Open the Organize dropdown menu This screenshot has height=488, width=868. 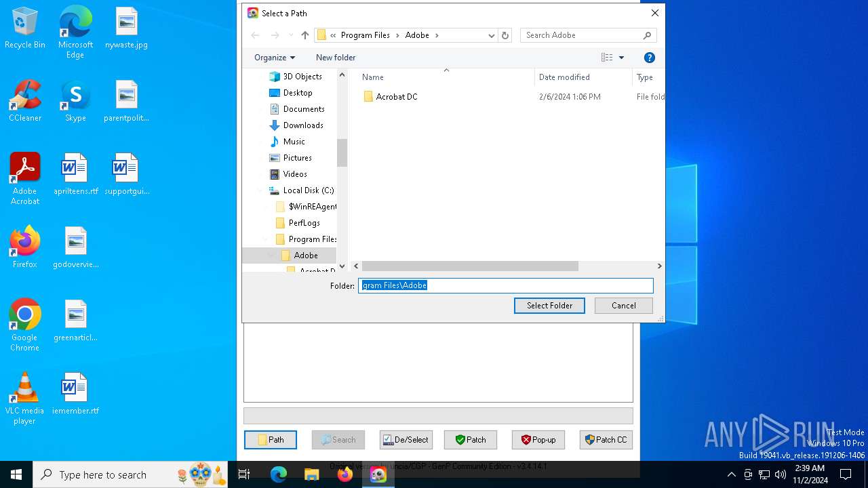[x=275, y=58]
